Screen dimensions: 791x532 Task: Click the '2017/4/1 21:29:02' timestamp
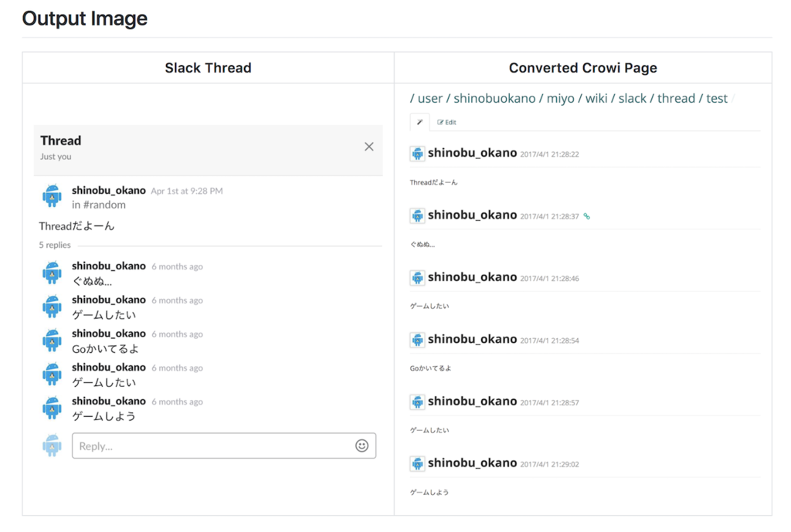click(549, 464)
